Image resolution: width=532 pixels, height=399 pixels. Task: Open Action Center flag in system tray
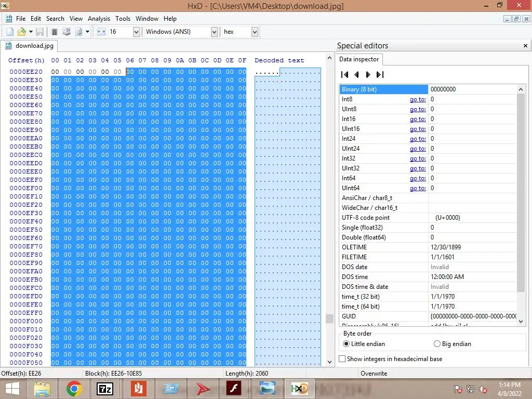click(x=458, y=389)
